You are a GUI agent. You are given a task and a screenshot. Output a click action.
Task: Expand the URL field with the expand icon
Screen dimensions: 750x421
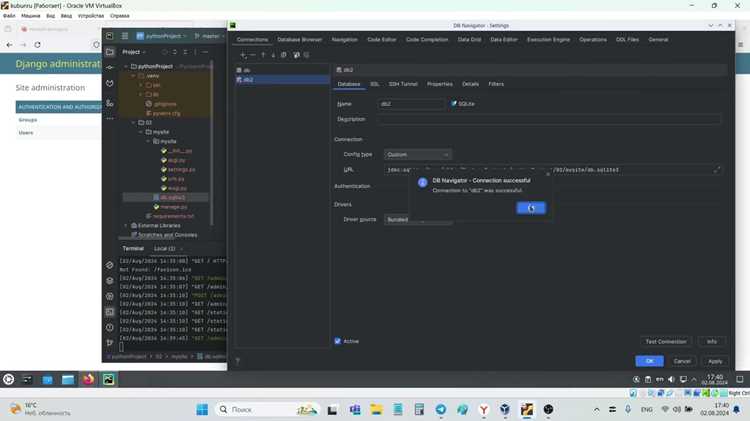[717, 169]
